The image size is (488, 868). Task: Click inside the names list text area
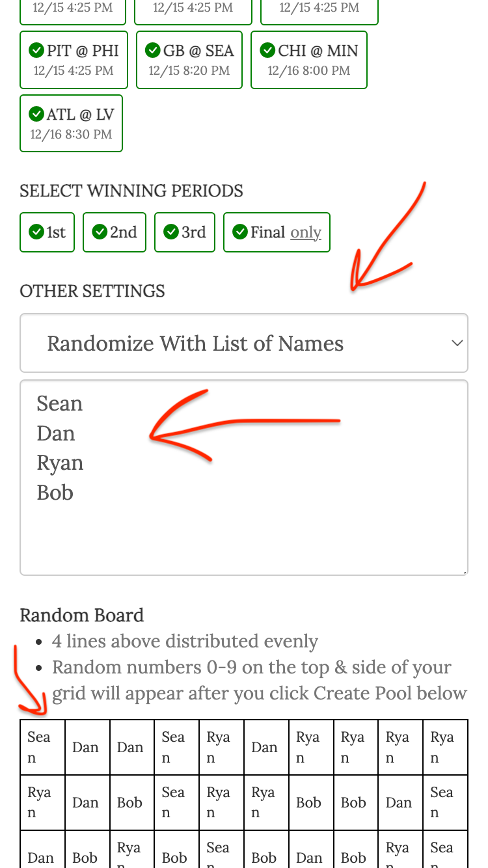(x=244, y=521)
